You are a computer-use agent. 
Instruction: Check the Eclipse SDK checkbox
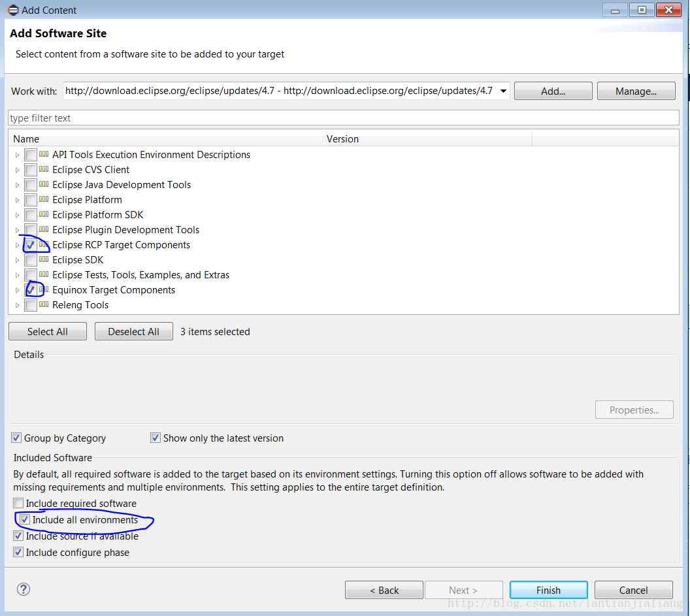point(30,260)
